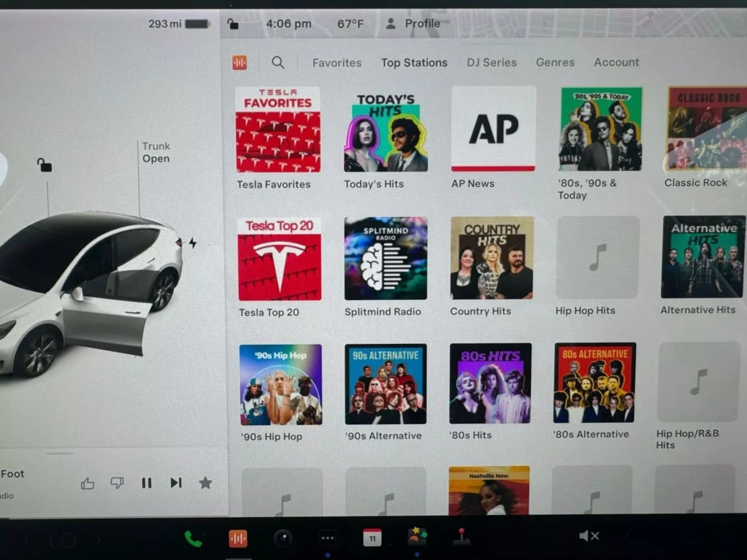Toggle favorite star for current track
This screenshot has width=747, height=560.
click(205, 483)
